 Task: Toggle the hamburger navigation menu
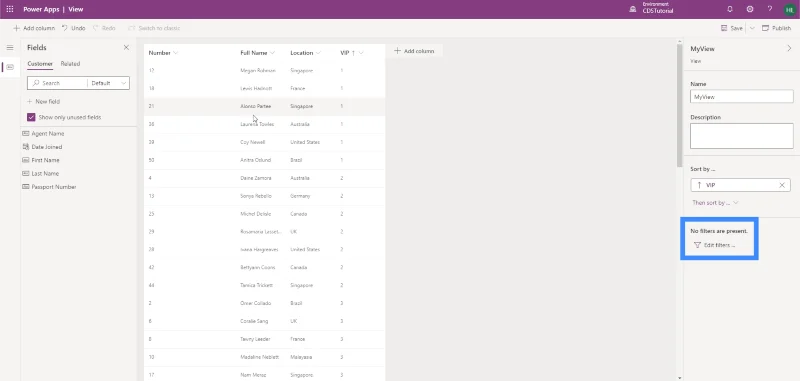[x=10, y=47]
